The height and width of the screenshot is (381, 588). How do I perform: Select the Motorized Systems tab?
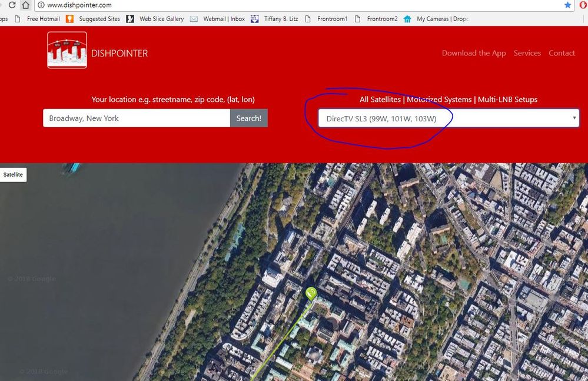(439, 100)
